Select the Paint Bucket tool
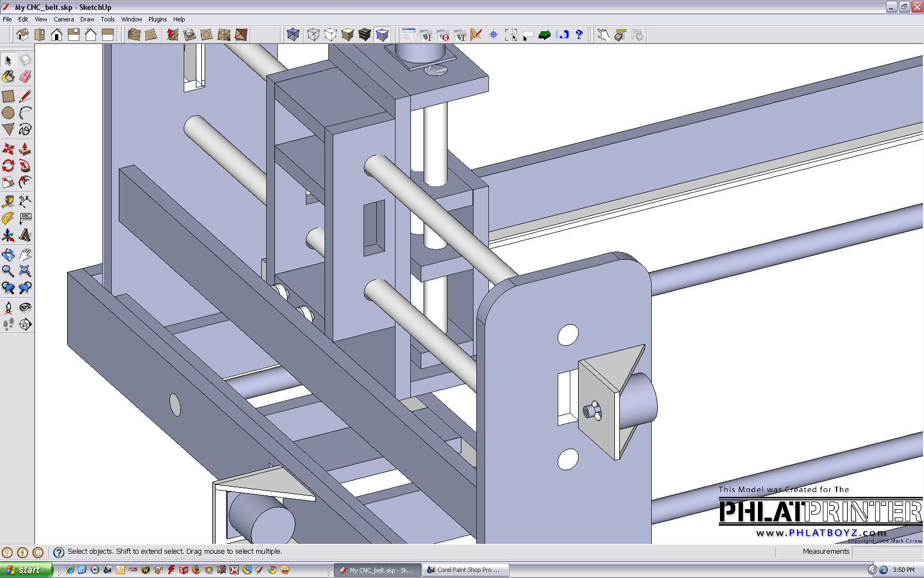 (x=8, y=77)
